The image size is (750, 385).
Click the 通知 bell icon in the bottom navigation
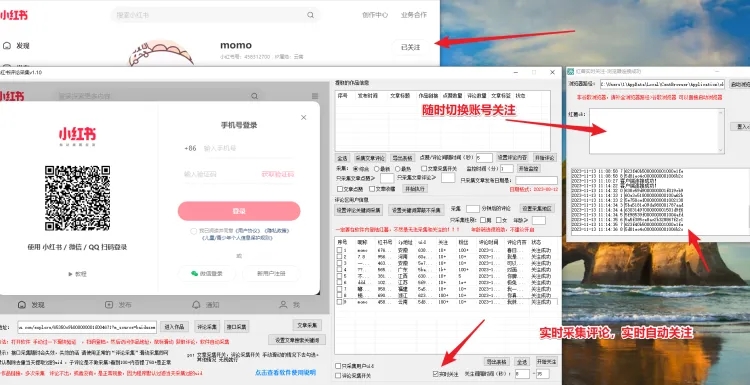click(196, 305)
